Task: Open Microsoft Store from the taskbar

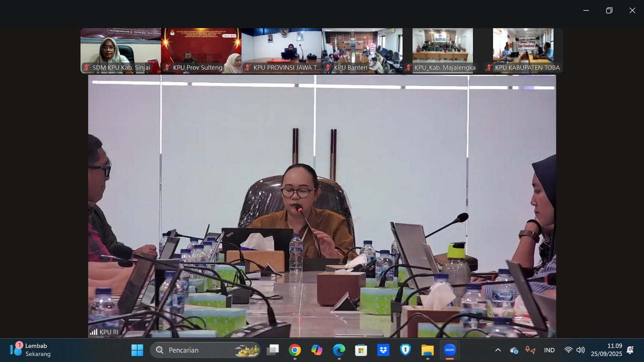Action: pyautogui.click(x=361, y=350)
